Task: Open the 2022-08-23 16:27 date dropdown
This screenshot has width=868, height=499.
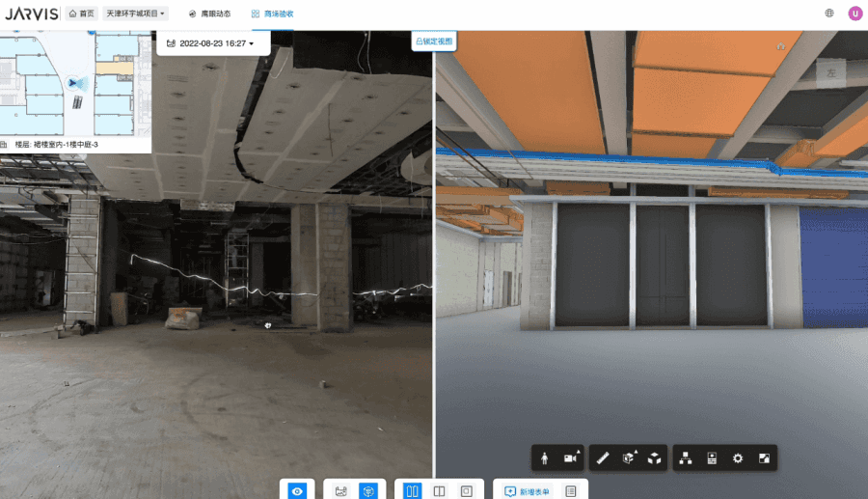Action: point(210,43)
